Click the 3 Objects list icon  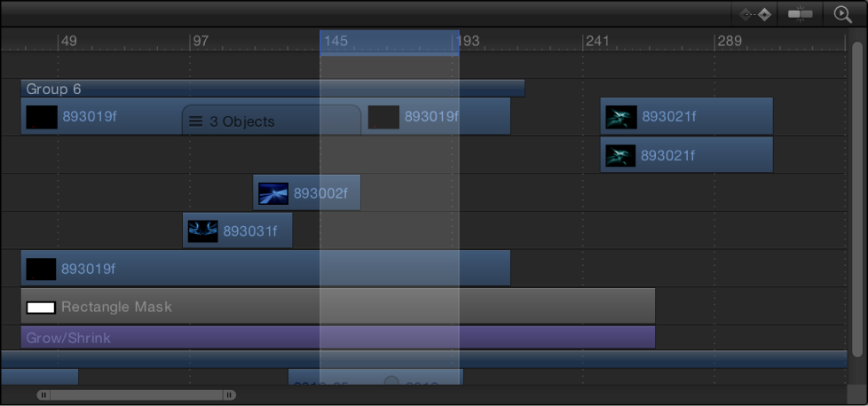pyautogui.click(x=195, y=121)
